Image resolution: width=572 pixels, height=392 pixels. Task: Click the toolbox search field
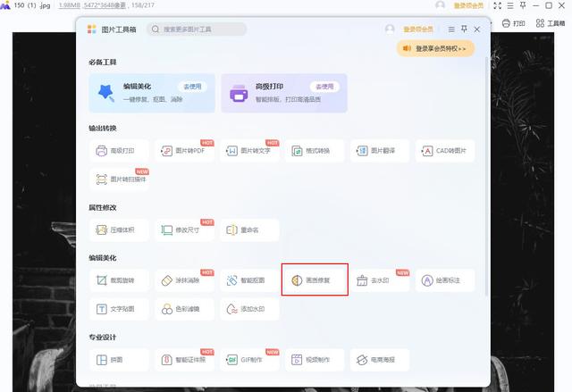197,29
